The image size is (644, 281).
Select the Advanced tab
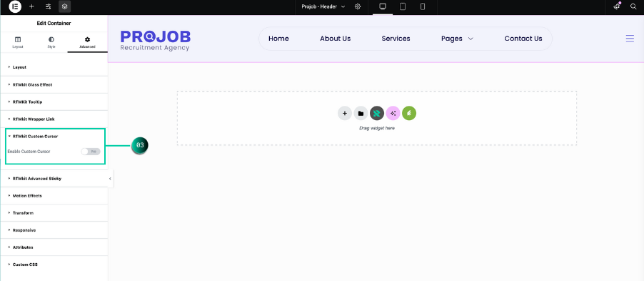click(x=88, y=42)
